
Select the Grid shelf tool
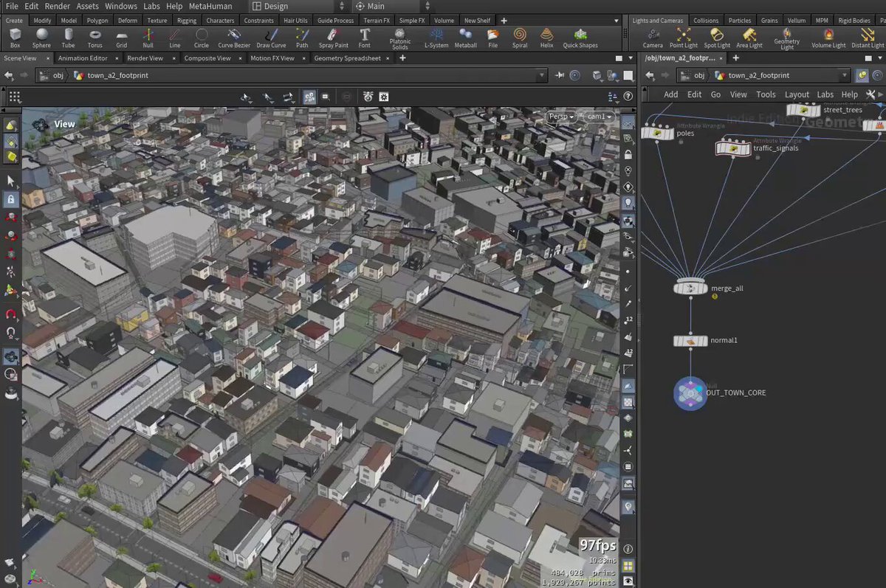tap(121, 38)
